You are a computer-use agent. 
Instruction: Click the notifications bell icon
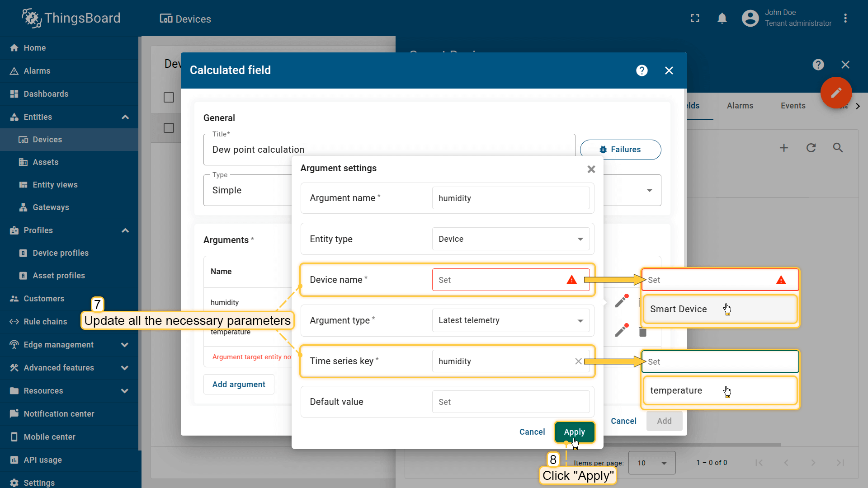(722, 19)
